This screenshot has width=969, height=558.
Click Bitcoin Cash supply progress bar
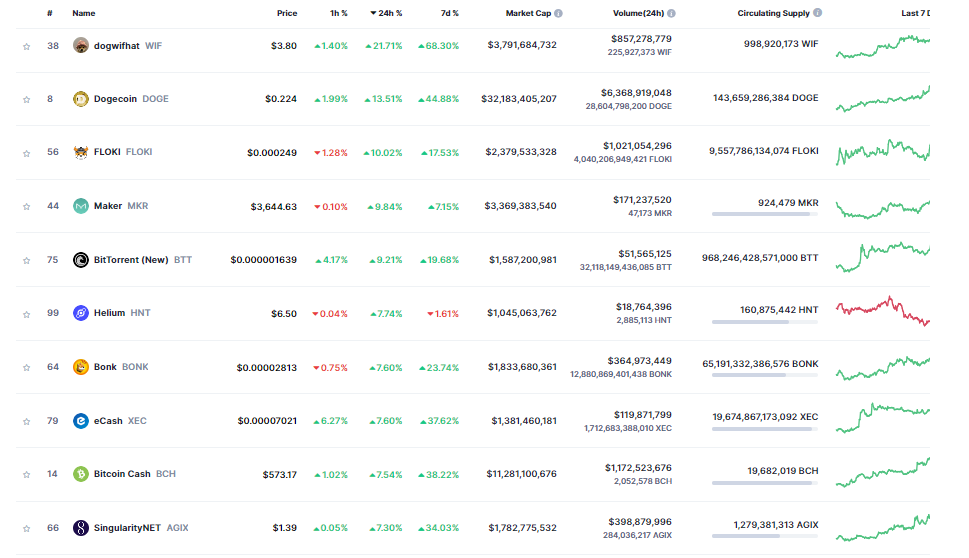[764, 483]
